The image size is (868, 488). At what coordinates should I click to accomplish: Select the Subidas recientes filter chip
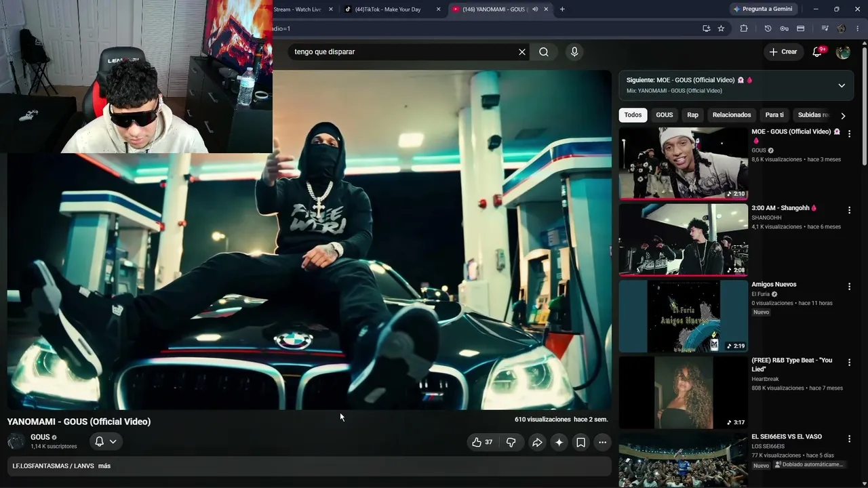813,115
